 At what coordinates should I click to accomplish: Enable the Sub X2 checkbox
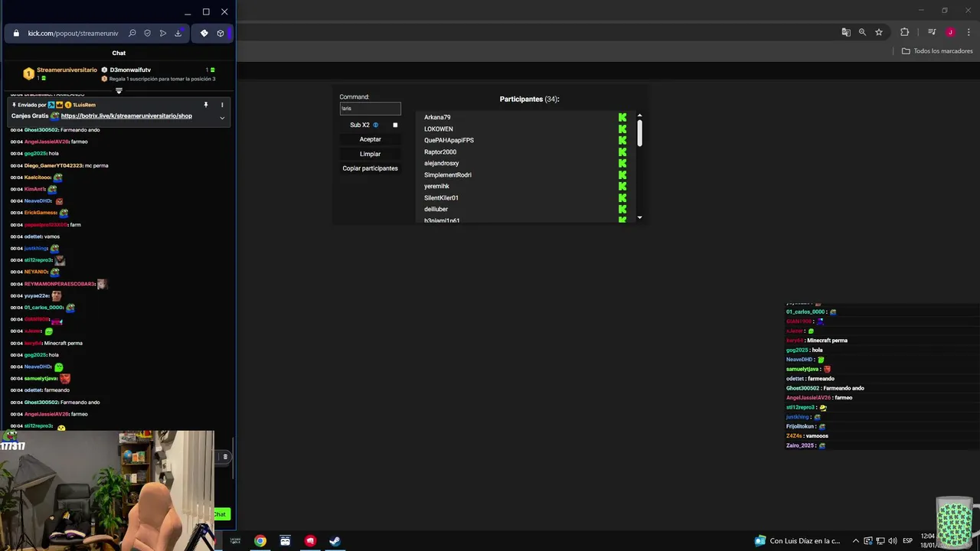point(395,125)
